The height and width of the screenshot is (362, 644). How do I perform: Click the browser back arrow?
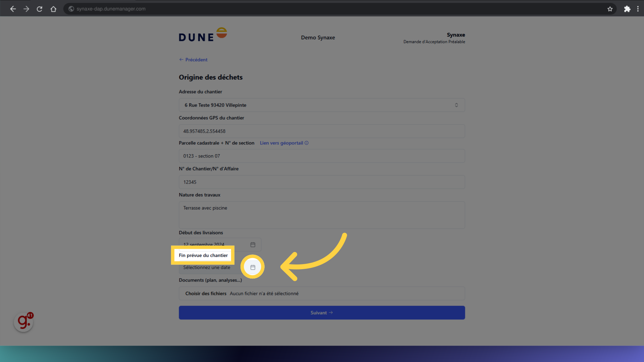(13, 9)
